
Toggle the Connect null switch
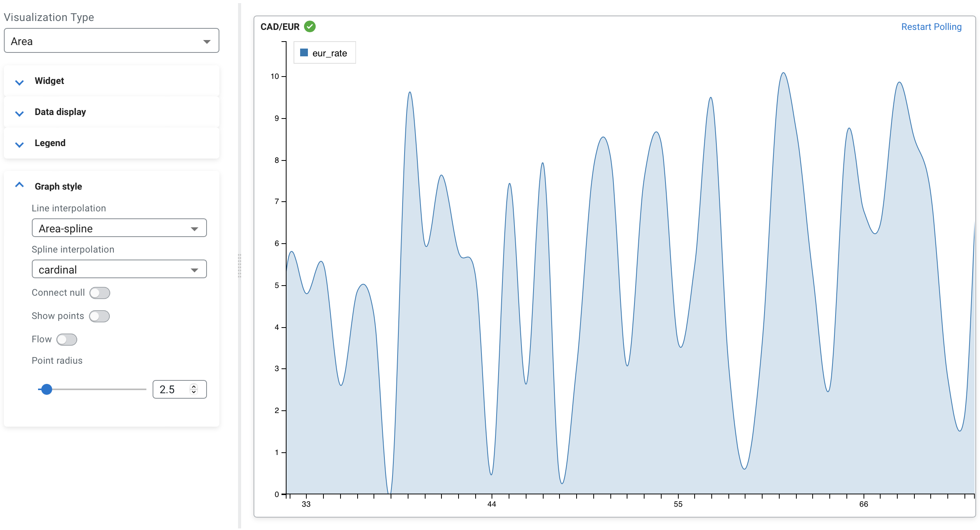[100, 293]
